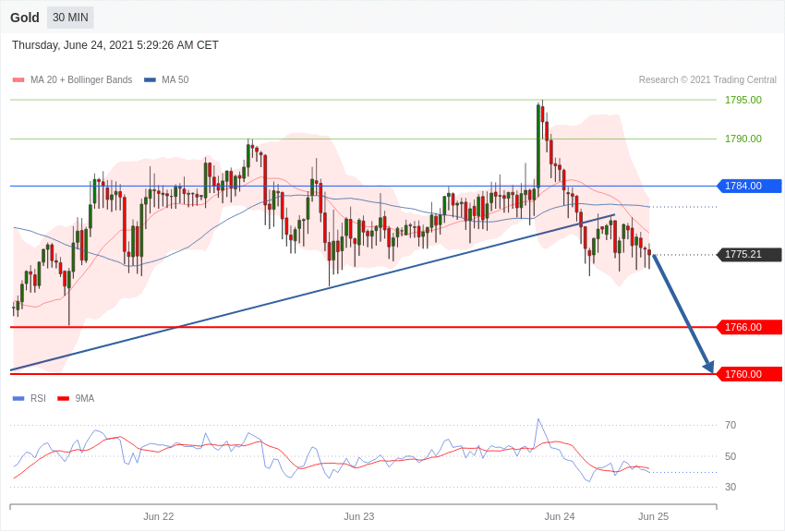The height and width of the screenshot is (532, 785).
Task: Click the RSI 70 axis label
Action: tap(731, 425)
